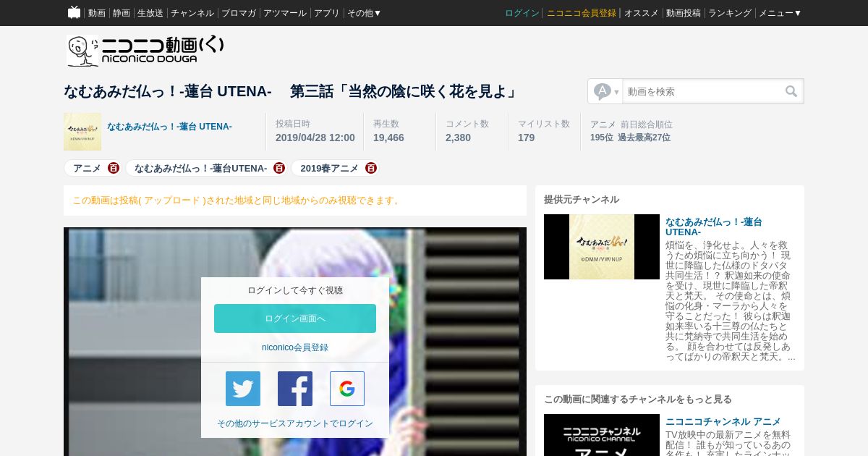This screenshot has height=456, width=868.
Task: Go to 生放送 in top navigation
Action: [x=150, y=13]
